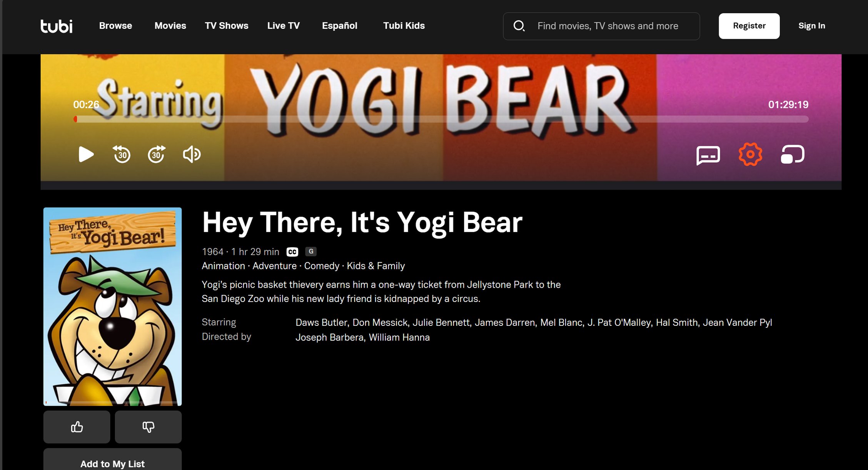Click the movie title heading
The width and height of the screenshot is (868, 470).
tap(362, 223)
